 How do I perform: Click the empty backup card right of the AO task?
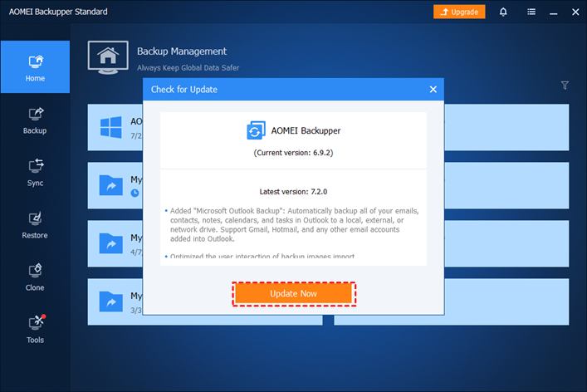[x=506, y=127]
